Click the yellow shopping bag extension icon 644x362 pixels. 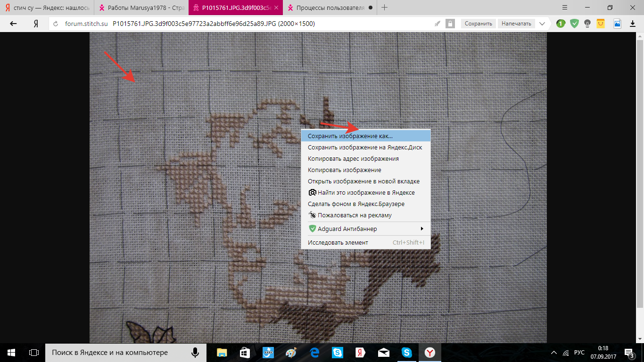pos(601,24)
